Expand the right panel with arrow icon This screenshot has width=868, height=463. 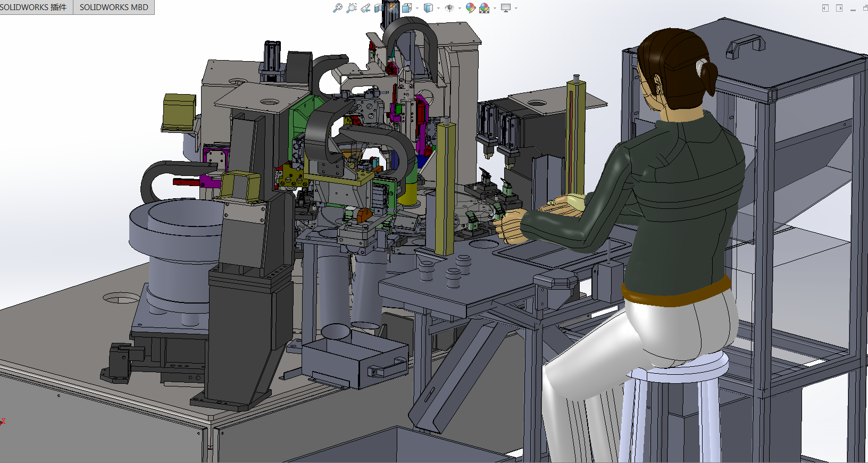[x=839, y=8]
